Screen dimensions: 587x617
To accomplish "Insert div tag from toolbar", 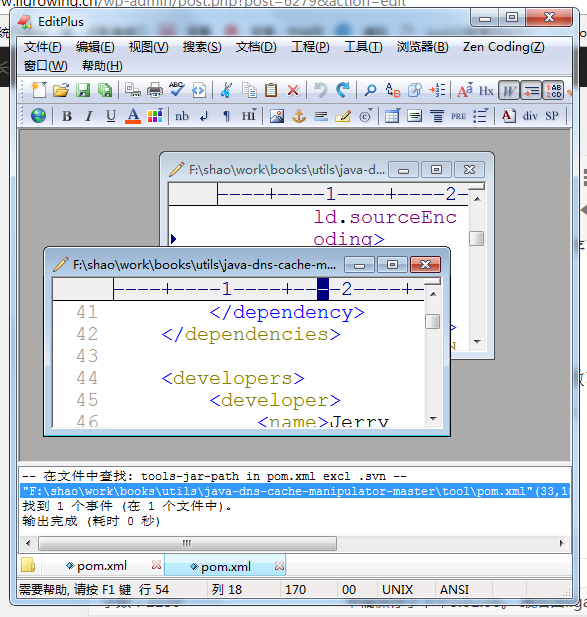I will tap(530, 116).
